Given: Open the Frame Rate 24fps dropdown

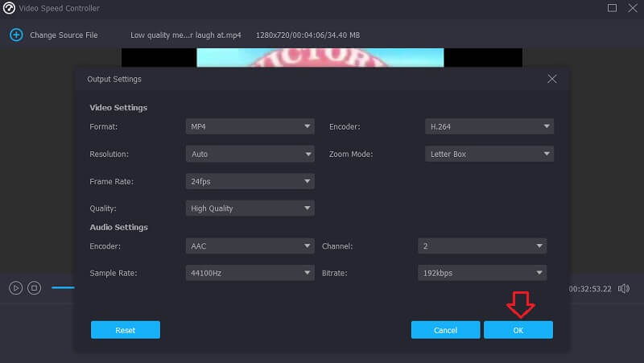Looking at the screenshot, I should [x=250, y=181].
